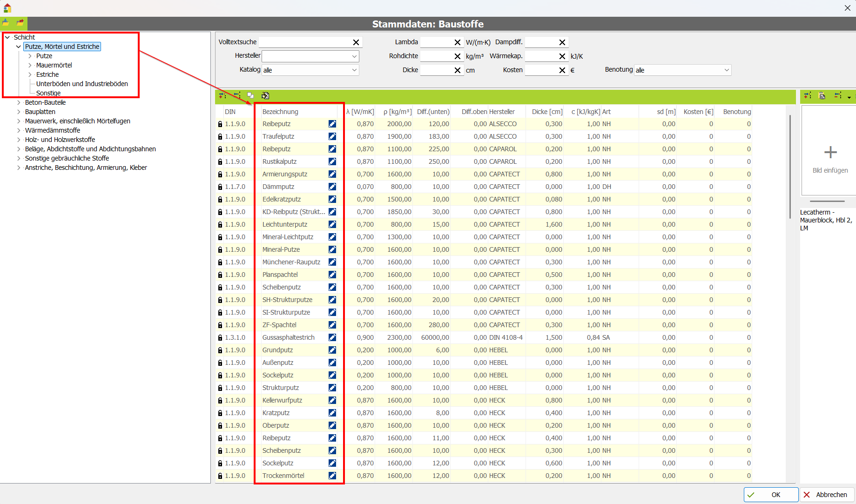Click the Abbrechen button
The height and width of the screenshot is (504, 856).
[x=827, y=495]
